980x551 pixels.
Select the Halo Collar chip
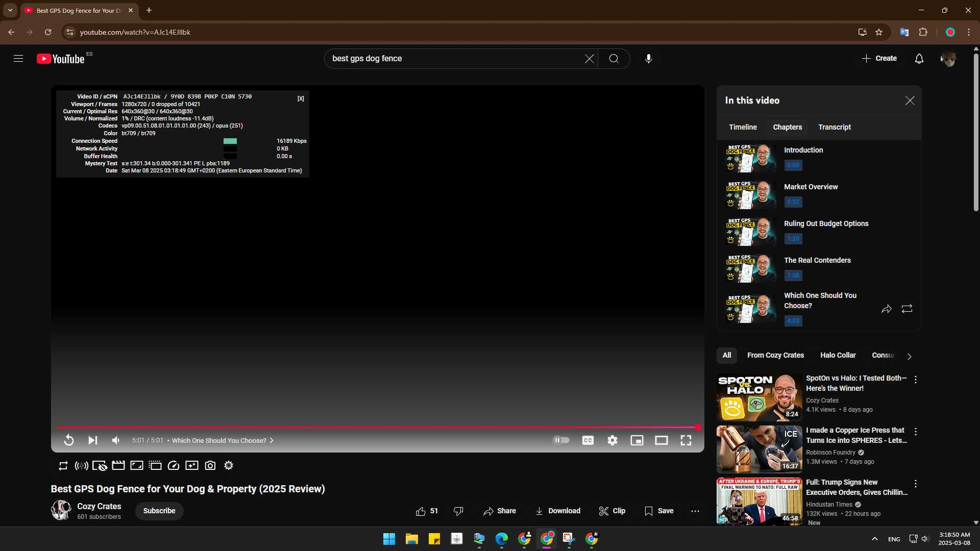[x=838, y=356]
